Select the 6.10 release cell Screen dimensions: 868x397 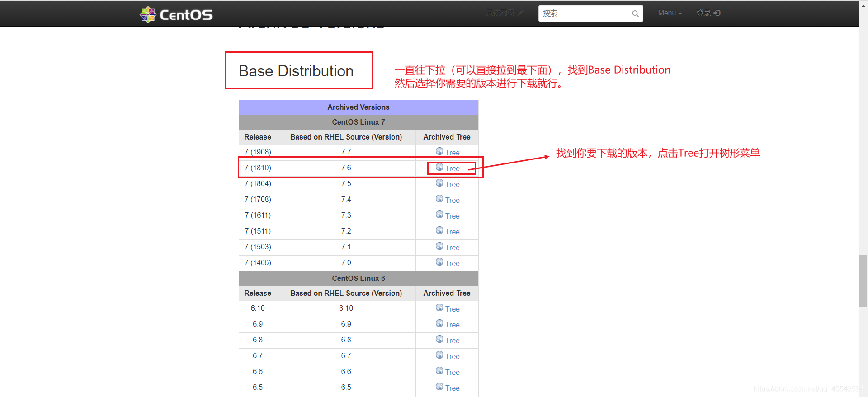(x=258, y=308)
